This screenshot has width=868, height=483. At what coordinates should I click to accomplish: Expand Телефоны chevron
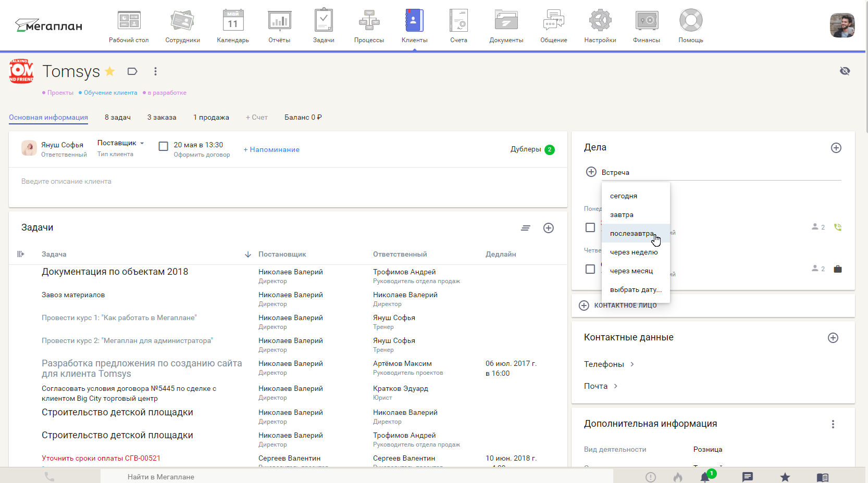click(x=632, y=364)
